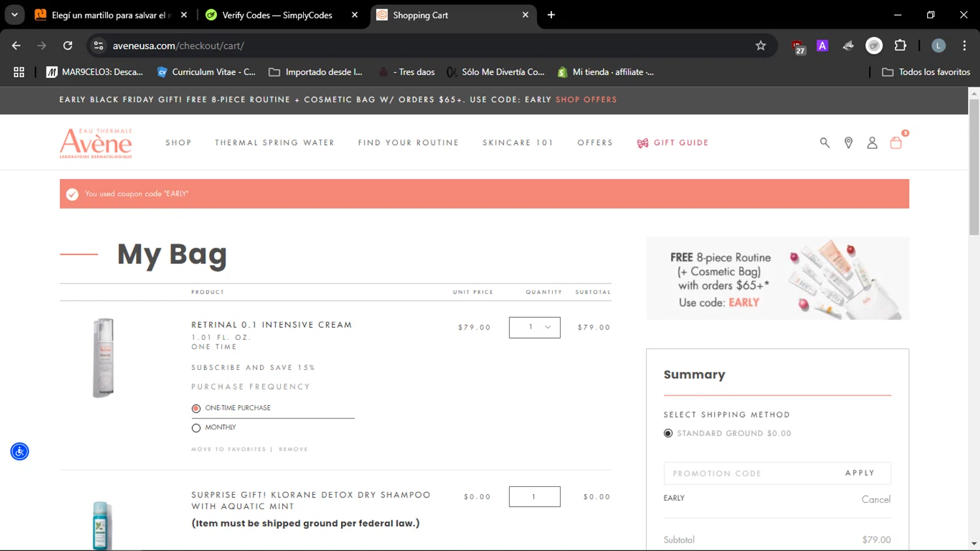The height and width of the screenshot is (551, 980).
Task: Bookmark this page with the star icon
Action: 760,46
